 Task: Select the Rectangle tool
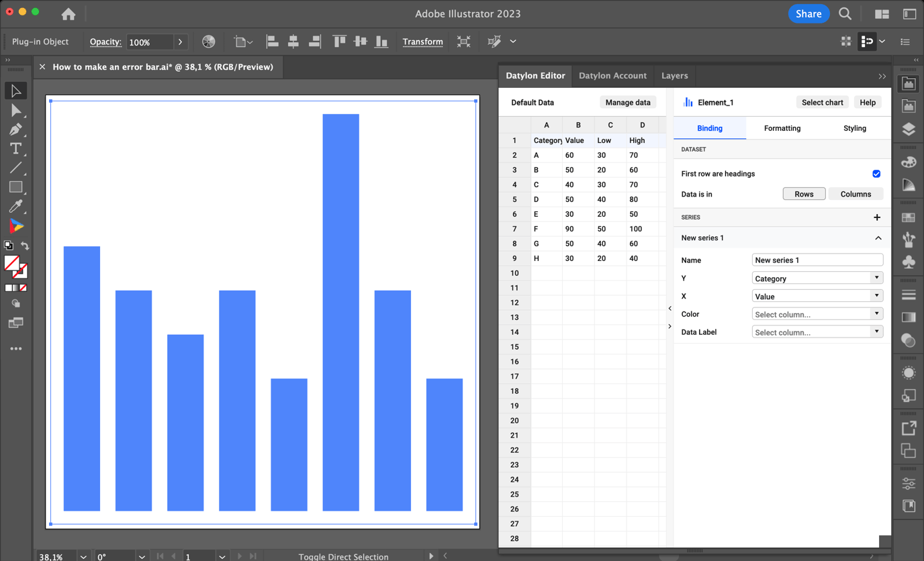point(16,187)
